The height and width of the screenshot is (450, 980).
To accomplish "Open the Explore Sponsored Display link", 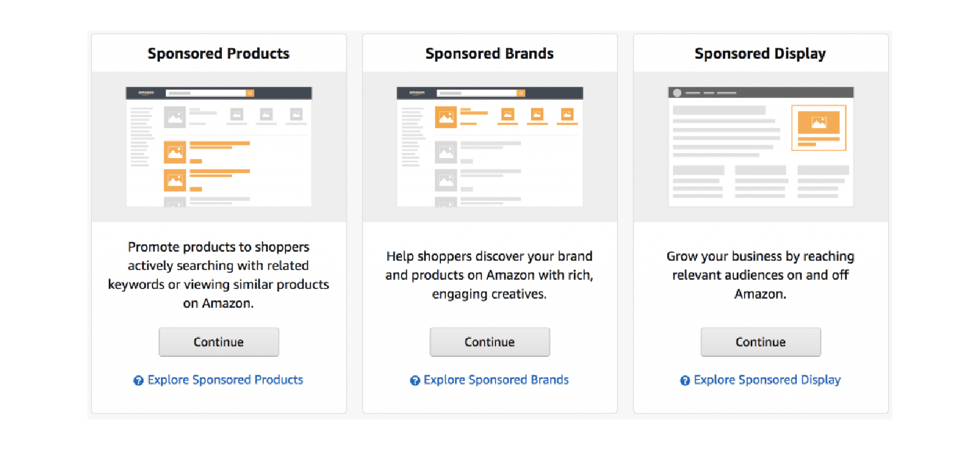I will click(x=767, y=380).
